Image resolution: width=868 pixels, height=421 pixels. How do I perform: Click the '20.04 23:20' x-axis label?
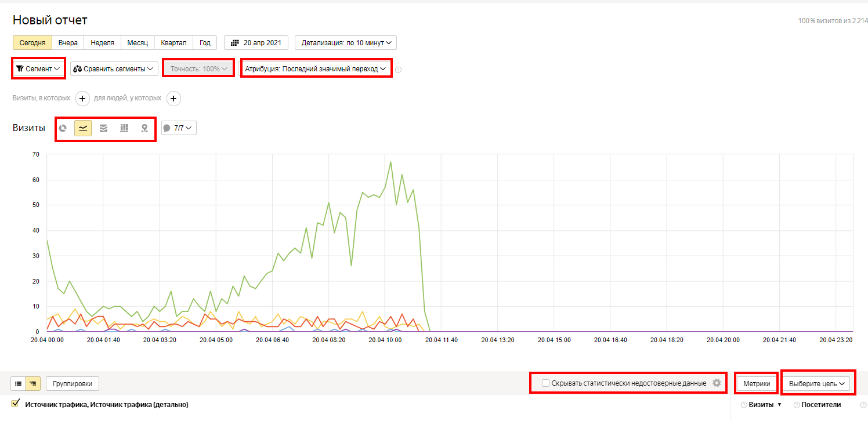[x=836, y=340]
